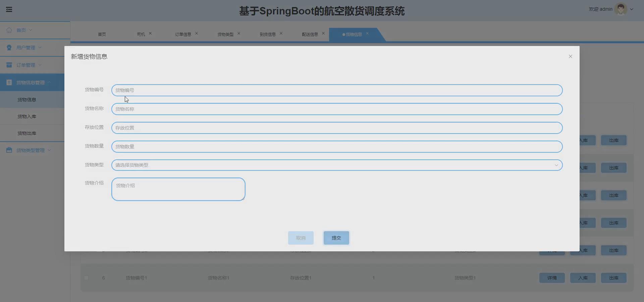Click the 货物类型管理 sidebar icon
This screenshot has width=644, height=302.
[9, 150]
